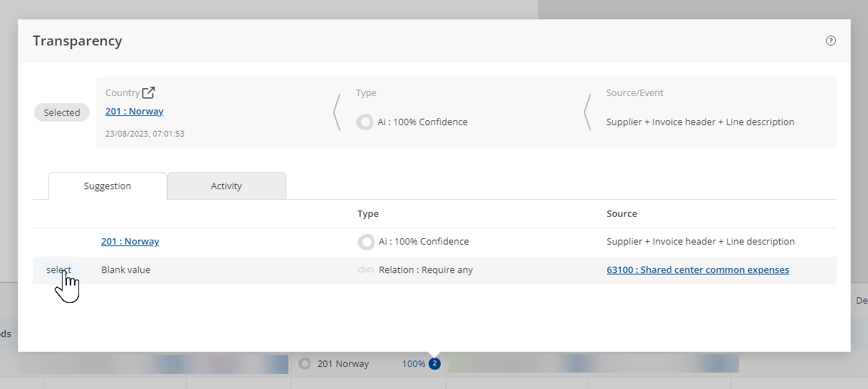Switch to the Activity tab
The height and width of the screenshot is (389, 868).
pyautogui.click(x=226, y=186)
